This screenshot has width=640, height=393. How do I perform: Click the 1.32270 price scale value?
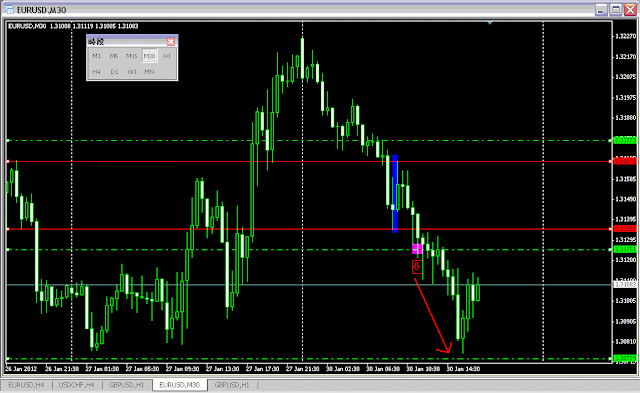click(625, 36)
